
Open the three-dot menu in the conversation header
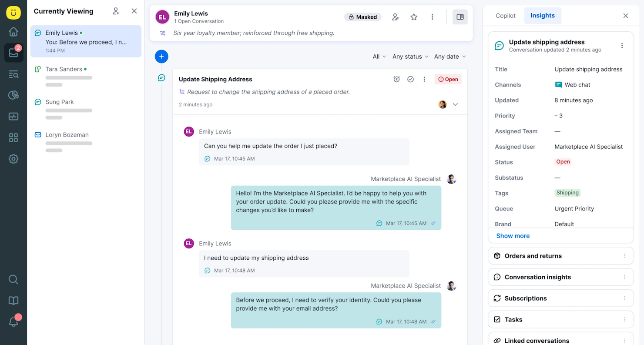click(432, 17)
